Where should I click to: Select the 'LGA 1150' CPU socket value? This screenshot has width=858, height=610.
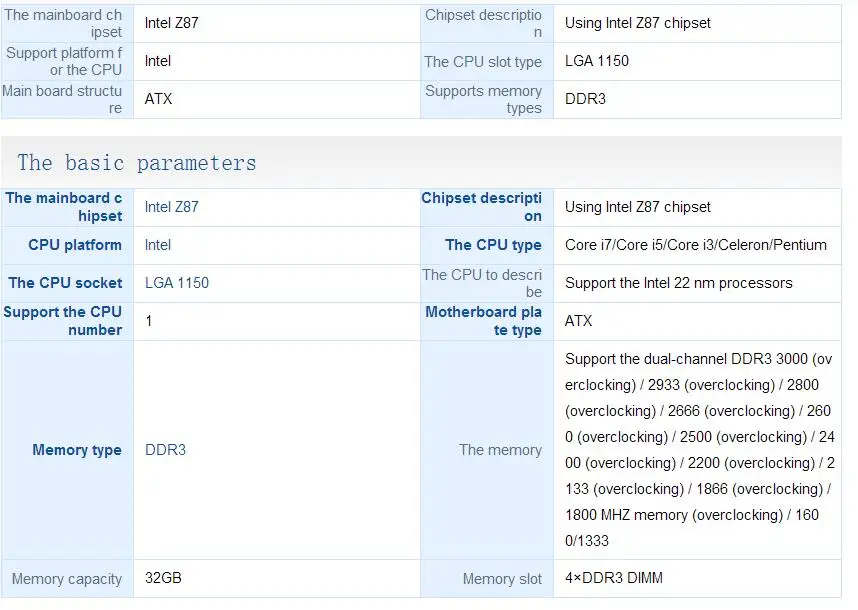coord(177,283)
